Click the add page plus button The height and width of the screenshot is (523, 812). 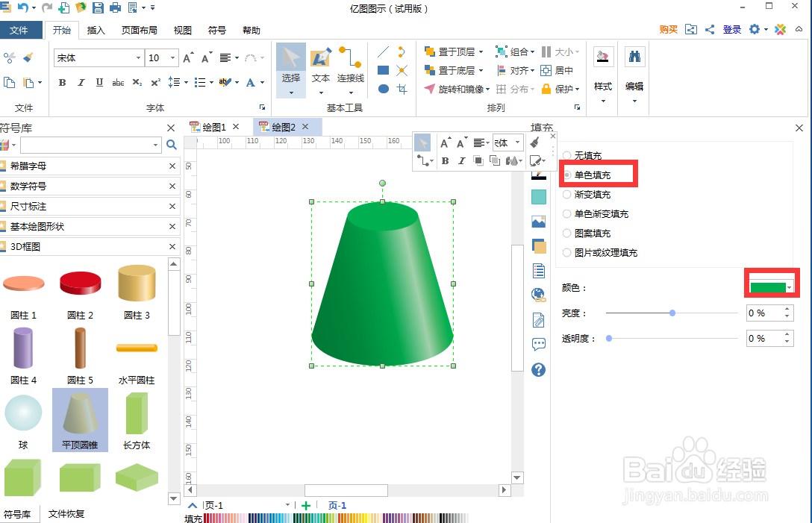pyautogui.click(x=306, y=506)
